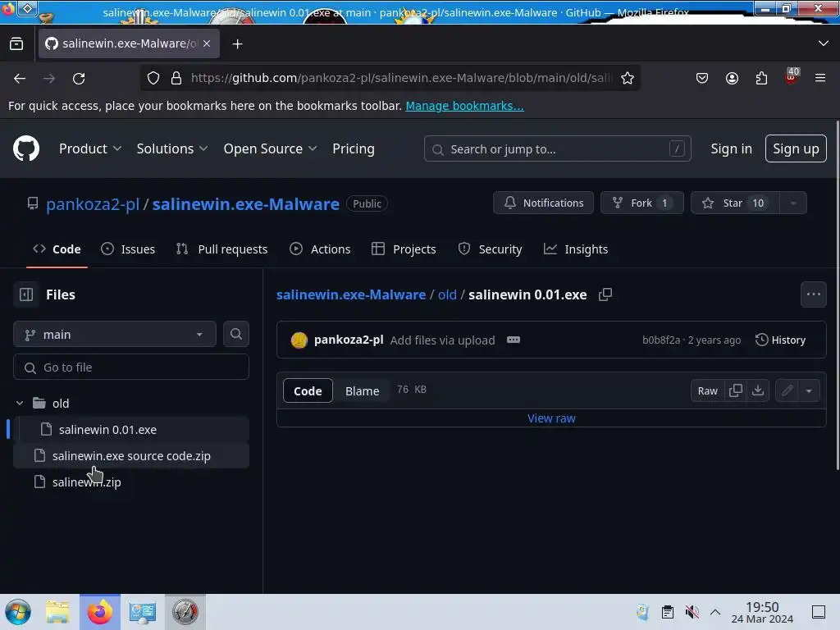Click the pencil edit file icon
Image resolution: width=840 pixels, height=630 pixels.
point(787,390)
